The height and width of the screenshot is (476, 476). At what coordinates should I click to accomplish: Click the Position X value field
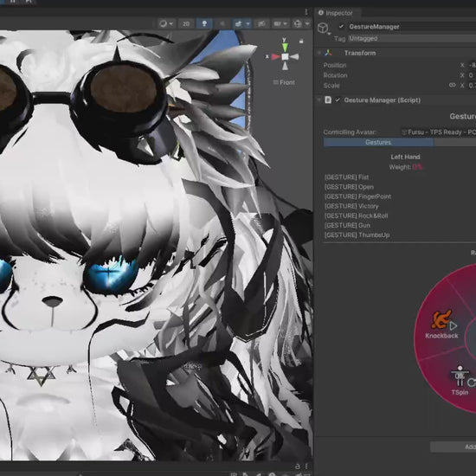pyautogui.click(x=473, y=65)
